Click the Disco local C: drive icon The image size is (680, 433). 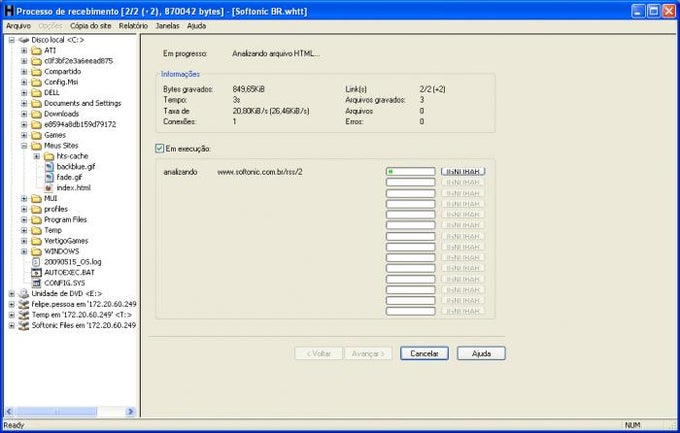(24, 40)
